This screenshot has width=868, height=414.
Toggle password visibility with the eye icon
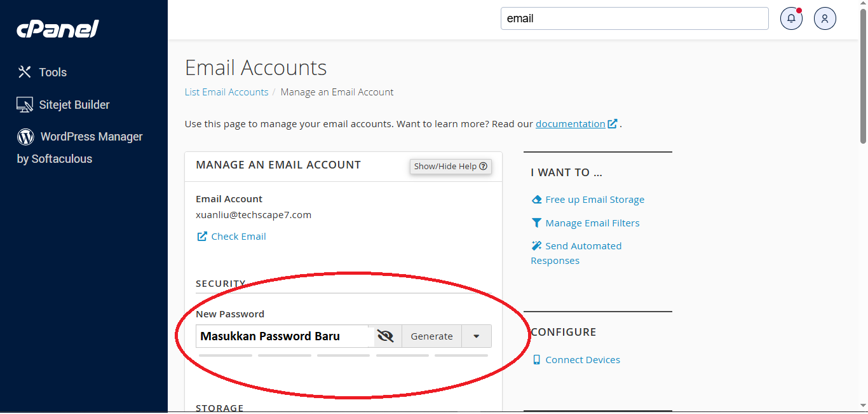pyautogui.click(x=385, y=336)
